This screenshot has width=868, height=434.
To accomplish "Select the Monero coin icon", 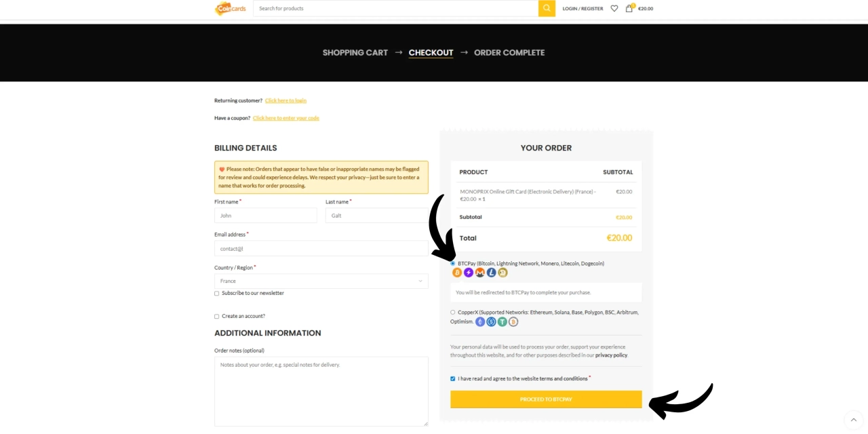I will 479,272.
